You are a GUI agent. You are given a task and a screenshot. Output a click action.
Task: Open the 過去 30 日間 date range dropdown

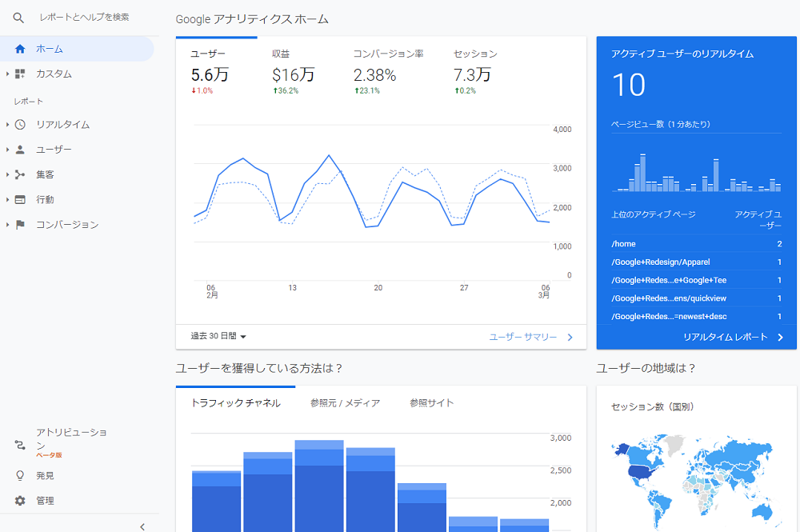point(218,336)
